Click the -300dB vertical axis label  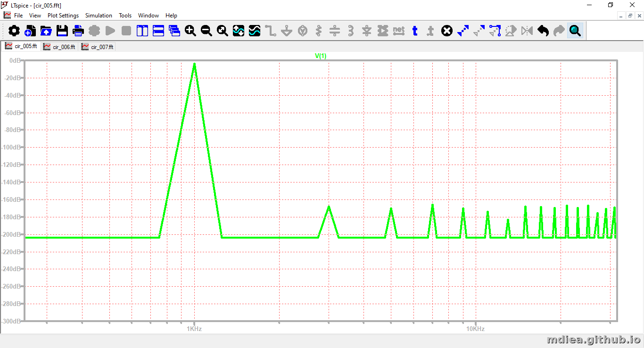coord(12,321)
